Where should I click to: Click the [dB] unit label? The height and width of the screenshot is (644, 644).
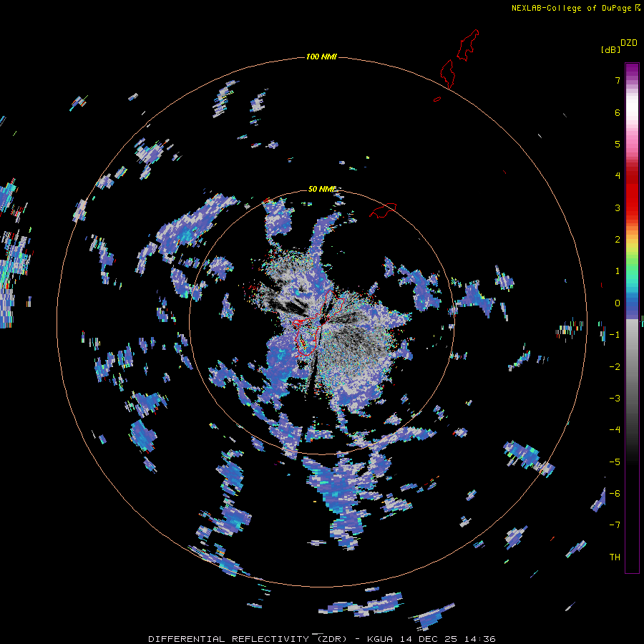610,49
